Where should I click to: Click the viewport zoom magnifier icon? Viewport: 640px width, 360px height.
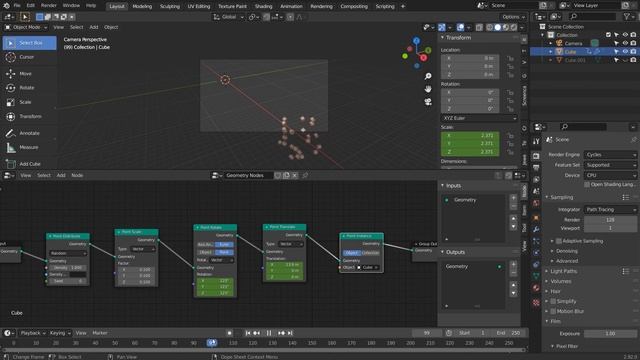(x=428, y=76)
